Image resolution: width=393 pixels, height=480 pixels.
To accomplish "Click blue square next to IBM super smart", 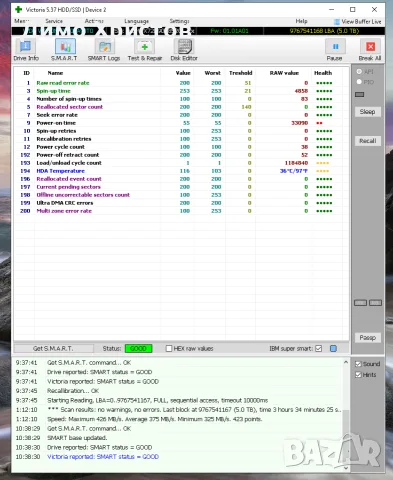I will pos(333,349).
